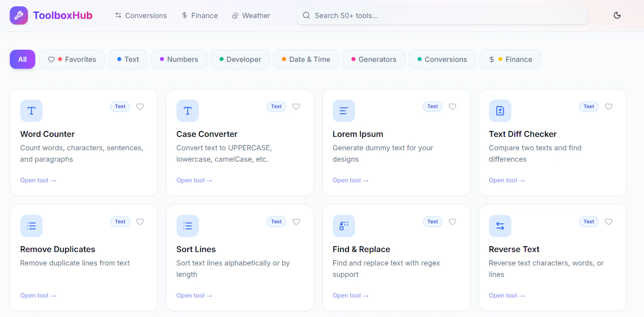
Task: Click the search magnifier icon
Action: pyautogui.click(x=306, y=16)
